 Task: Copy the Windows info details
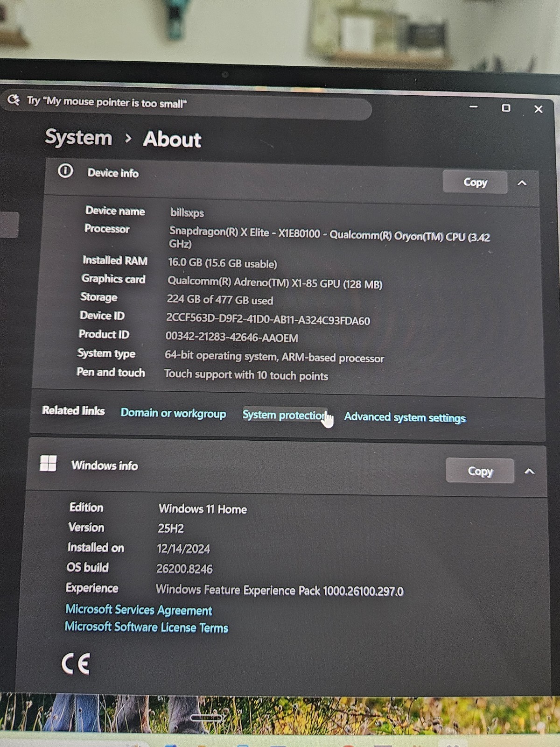point(480,471)
